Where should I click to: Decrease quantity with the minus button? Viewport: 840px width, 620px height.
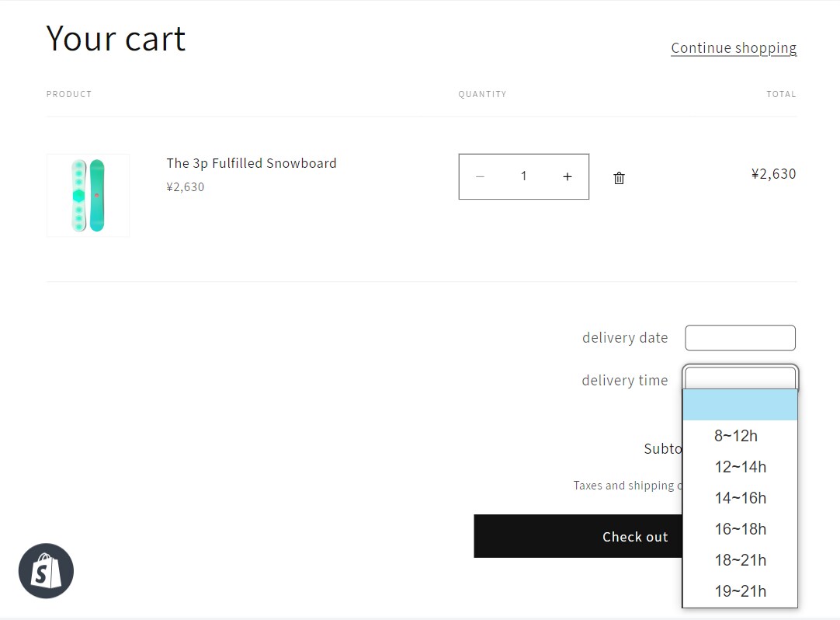pyautogui.click(x=480, y=176)
